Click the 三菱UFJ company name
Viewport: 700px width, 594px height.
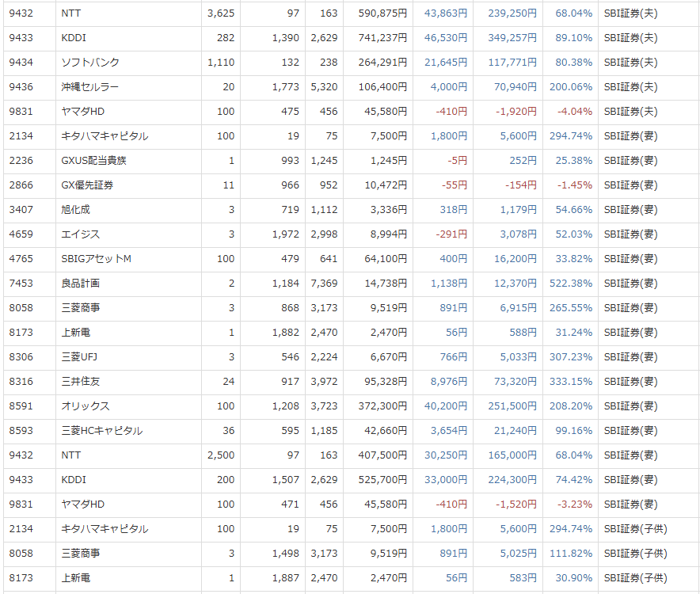(x=79, y=357)
